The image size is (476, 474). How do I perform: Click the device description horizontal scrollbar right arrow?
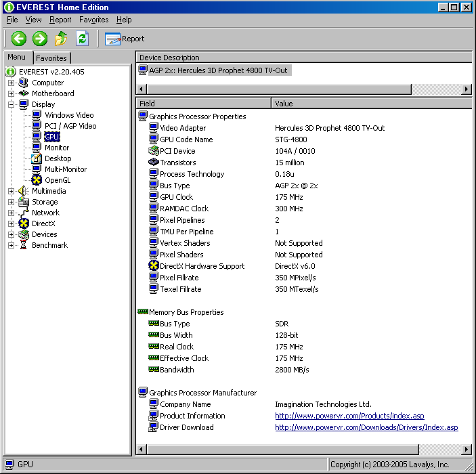[x=467, y=89]
